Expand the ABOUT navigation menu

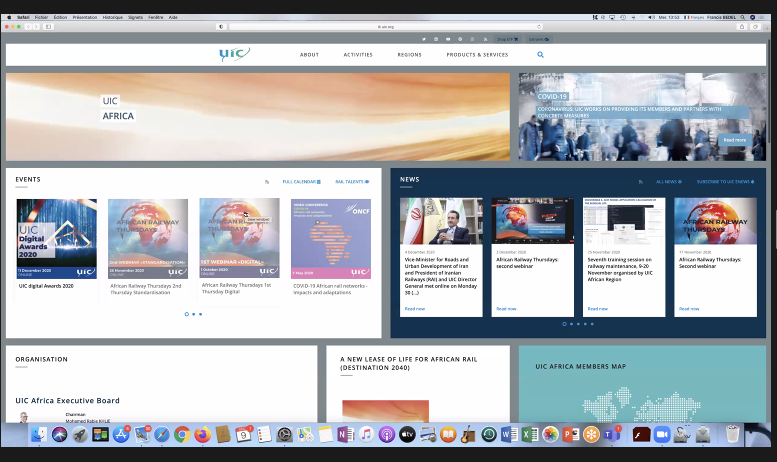(x=310, y=55)
